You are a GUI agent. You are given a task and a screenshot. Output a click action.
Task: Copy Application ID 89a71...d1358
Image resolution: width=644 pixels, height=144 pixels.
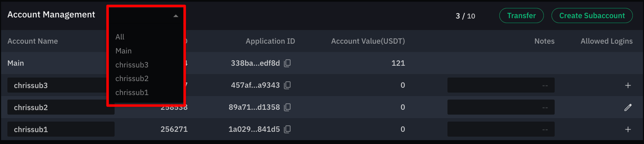click(x=287, y=107)
